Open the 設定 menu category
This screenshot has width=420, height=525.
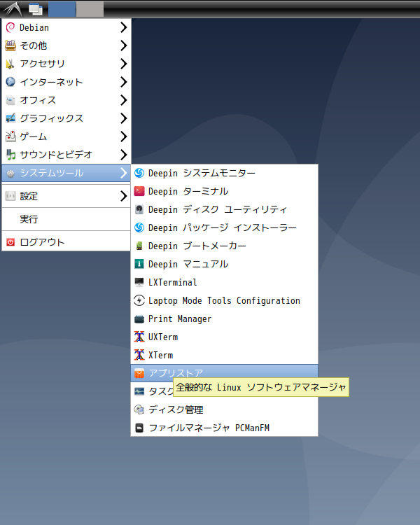tap(66, 196)
